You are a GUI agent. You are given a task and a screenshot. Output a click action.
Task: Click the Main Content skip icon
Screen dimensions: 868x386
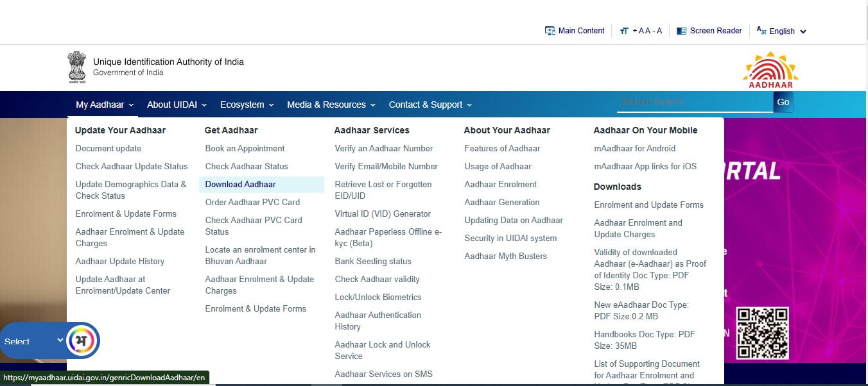point(550,31)
